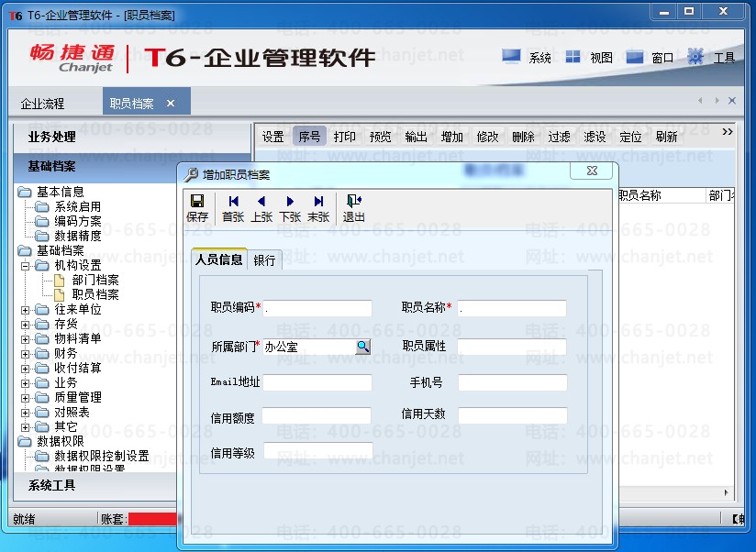Expand the 财务 tree node
The width and height of the screenshot is (756, 552).
(x=25, y=354)
